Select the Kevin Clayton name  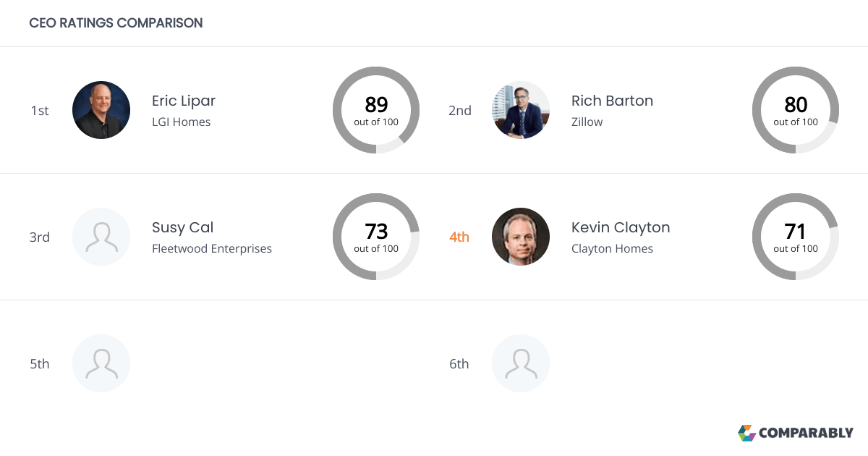[x=621, y=227]
